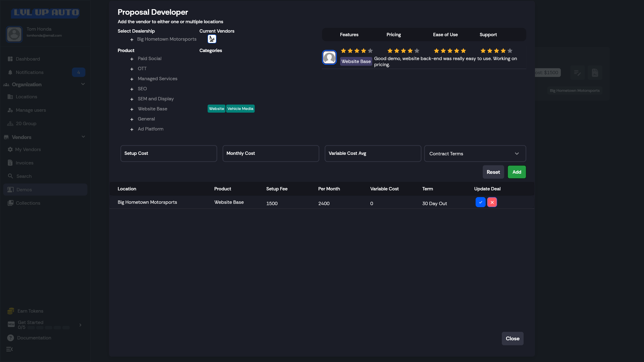
Task: Click the blue confirm deal checkmark icon
Action: [480, 202]
